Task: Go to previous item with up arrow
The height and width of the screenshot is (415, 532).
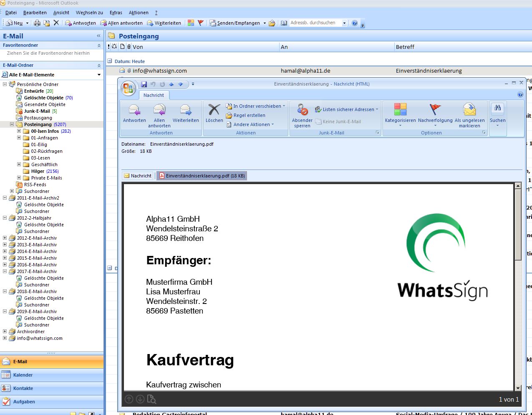Action: (171, 84)
